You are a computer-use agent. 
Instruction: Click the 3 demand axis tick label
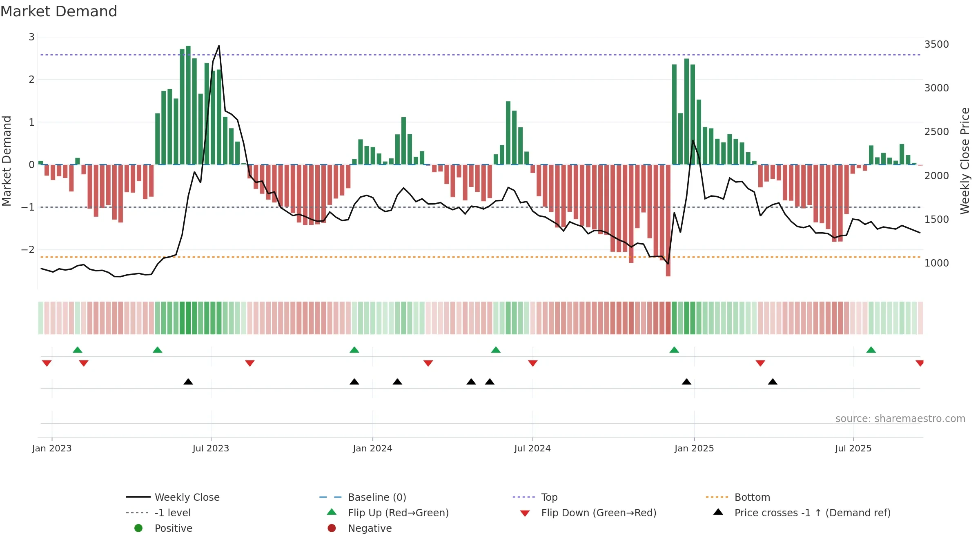coord(31,37)
